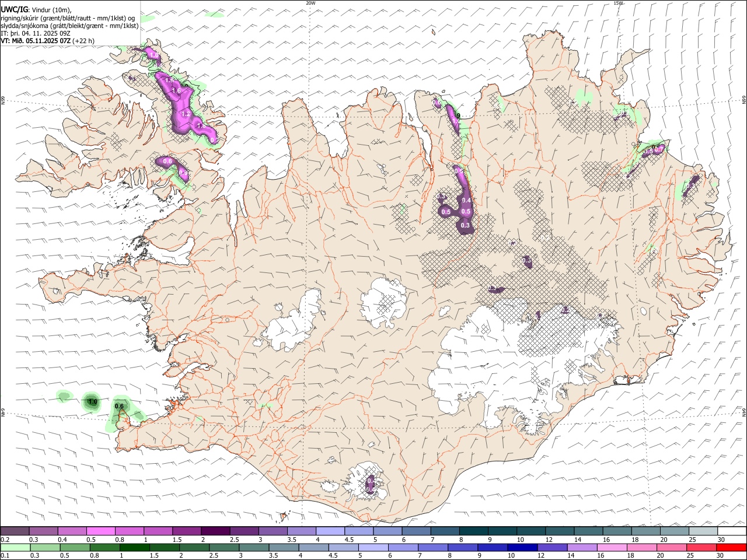Click the 0.1 label in the rain legend row
The image size is (747, 560).
point(5,555)
